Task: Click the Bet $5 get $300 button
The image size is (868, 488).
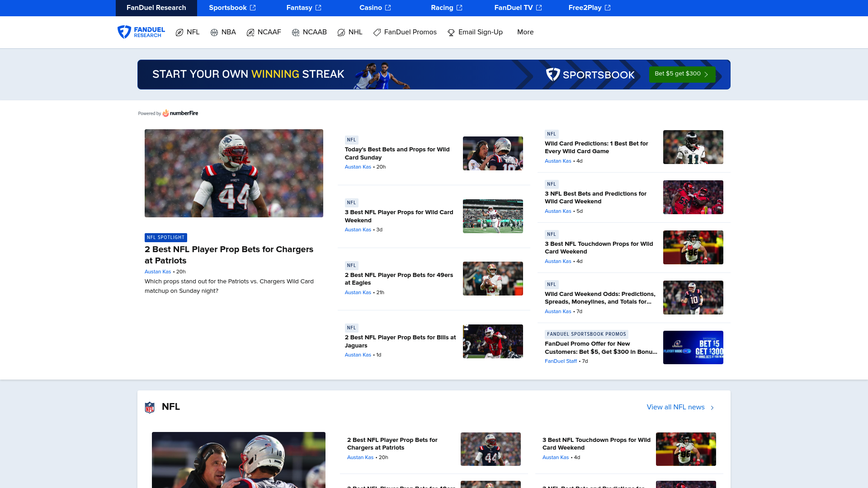Action: pyautogui.click(x=682, y=74)
